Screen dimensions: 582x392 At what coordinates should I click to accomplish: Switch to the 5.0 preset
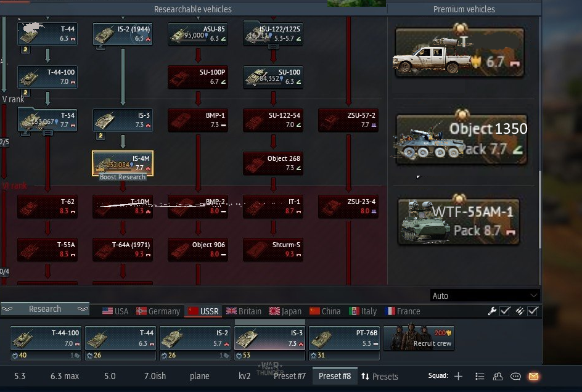pos(110,376)
